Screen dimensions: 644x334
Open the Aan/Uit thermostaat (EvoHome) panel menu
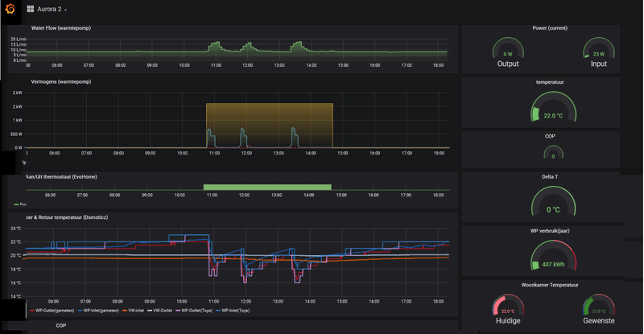(61, 176)
